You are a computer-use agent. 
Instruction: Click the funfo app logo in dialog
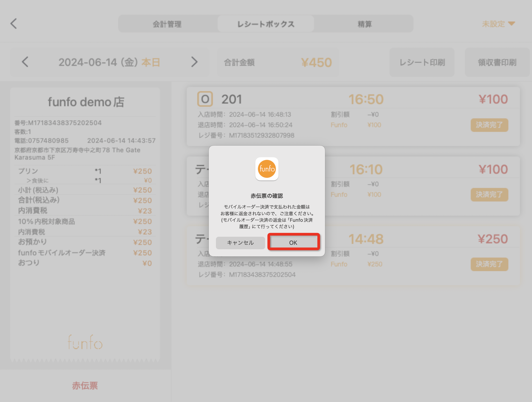(267, 169)
